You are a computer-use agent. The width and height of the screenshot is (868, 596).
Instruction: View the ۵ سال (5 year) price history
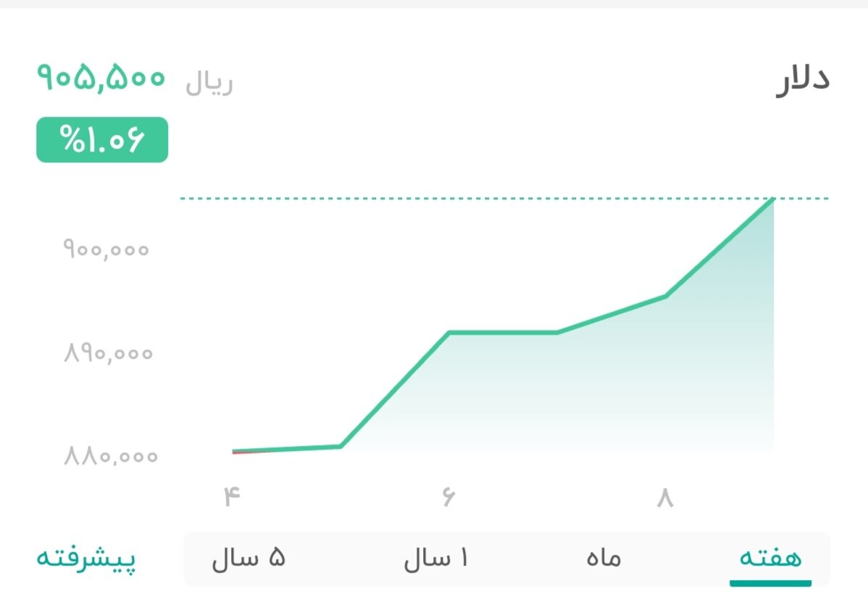pos(250,558)
